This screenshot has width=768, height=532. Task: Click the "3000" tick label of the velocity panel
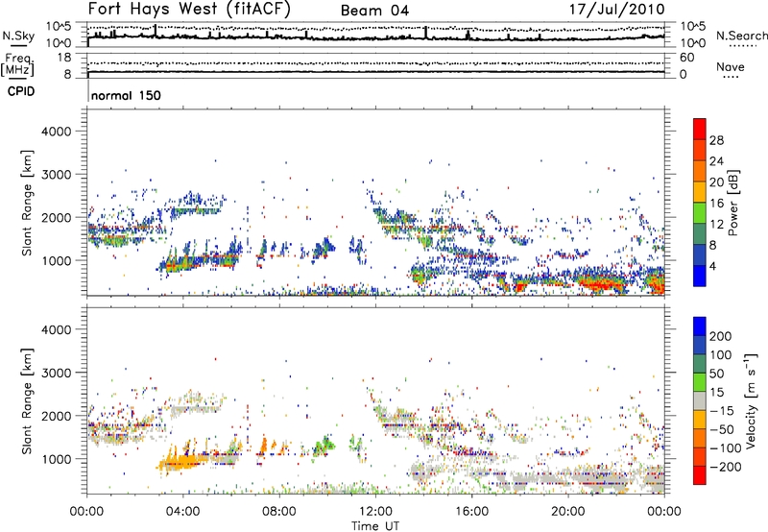point(57,373)
